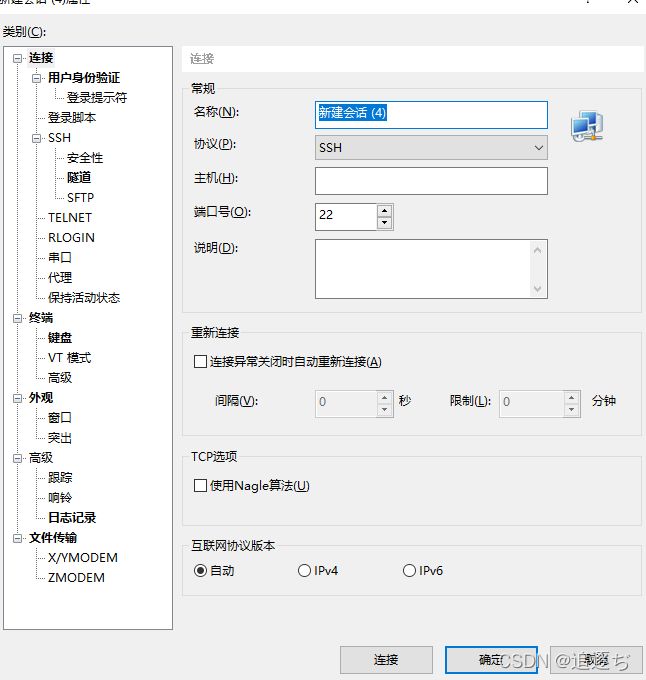Collapse the 文件传输 tree node
The image size is (646, 680).
point(17,538)
